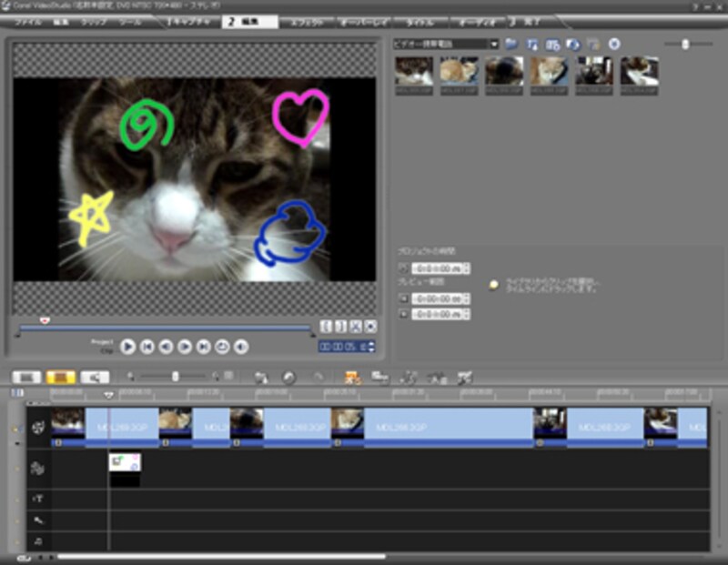The width and height of the screenshot is (728, 565).
Task: Switch to Timeline view
Action: (x=60, y=377)
